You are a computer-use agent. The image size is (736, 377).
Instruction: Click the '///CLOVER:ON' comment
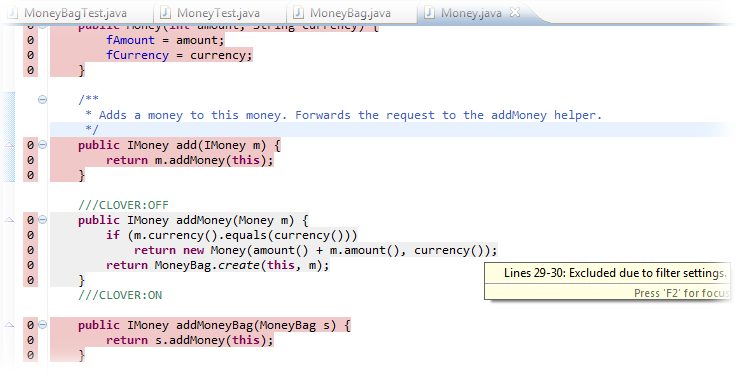pos(120,295)
